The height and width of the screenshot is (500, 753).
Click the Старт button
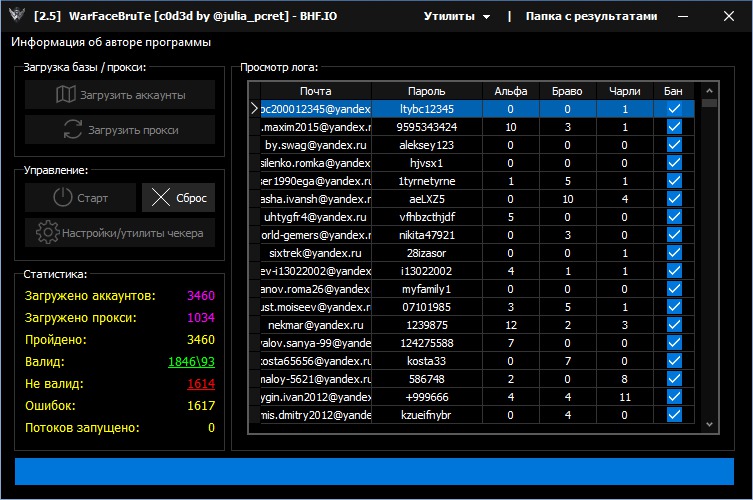tap(80, 197)
